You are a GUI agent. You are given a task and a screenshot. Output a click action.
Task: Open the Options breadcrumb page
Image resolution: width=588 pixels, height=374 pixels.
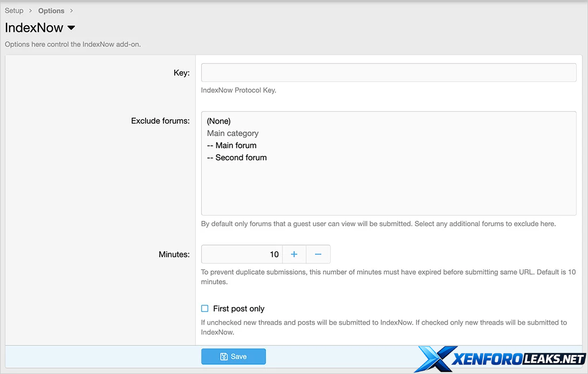51,10
